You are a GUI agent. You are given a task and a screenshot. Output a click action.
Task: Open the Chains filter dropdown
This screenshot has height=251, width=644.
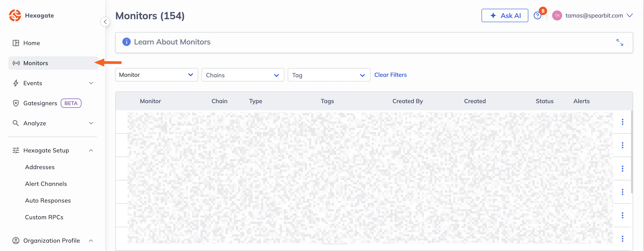click(242, 75)
